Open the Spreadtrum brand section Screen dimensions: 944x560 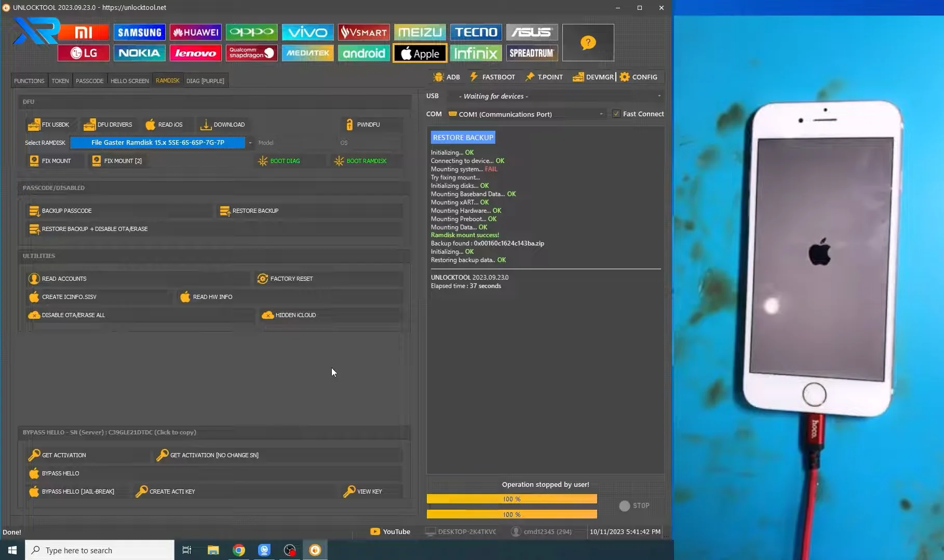tap(532, 53)
